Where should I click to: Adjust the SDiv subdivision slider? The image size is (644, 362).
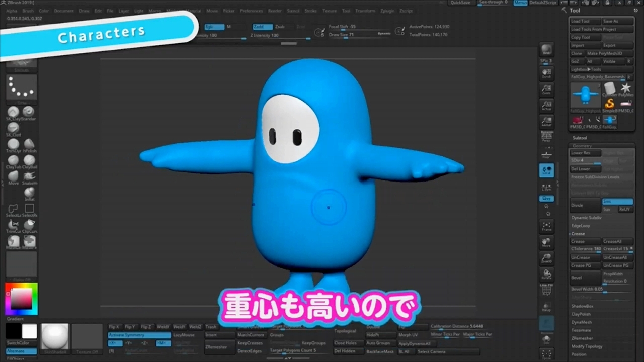coord(586,161)
